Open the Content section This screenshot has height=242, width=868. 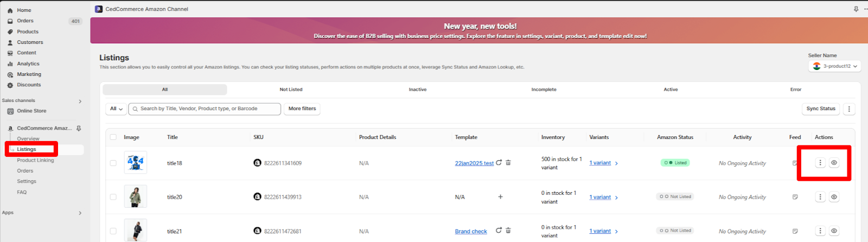[27, 53]
